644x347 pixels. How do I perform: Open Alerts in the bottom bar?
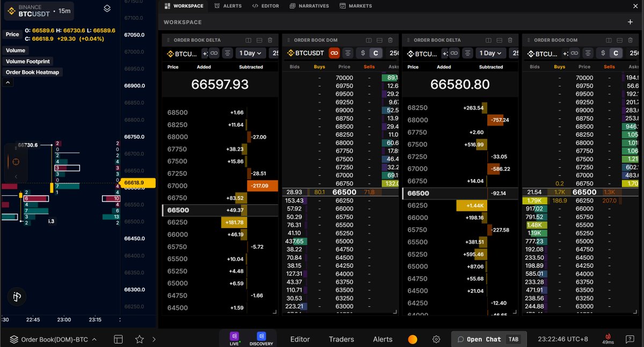[383, 339]
